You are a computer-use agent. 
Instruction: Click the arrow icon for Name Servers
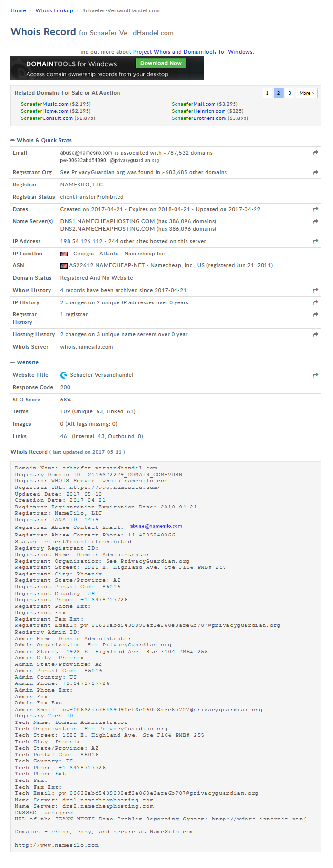315,222
